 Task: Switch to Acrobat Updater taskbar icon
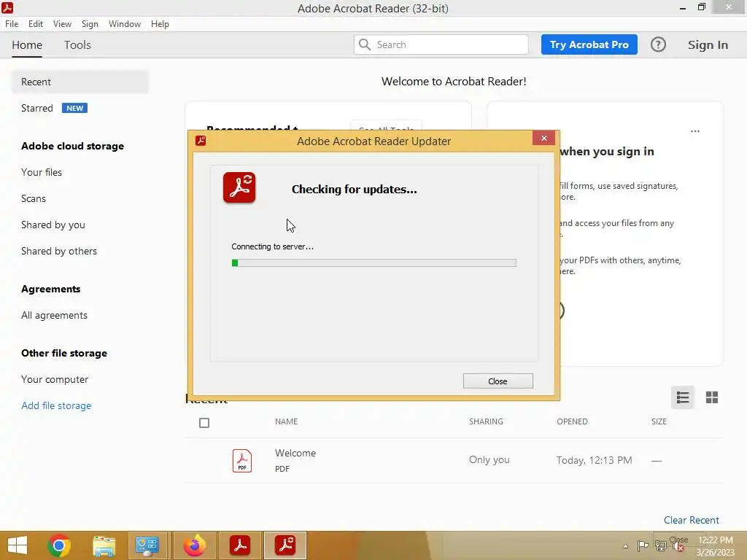285,545
